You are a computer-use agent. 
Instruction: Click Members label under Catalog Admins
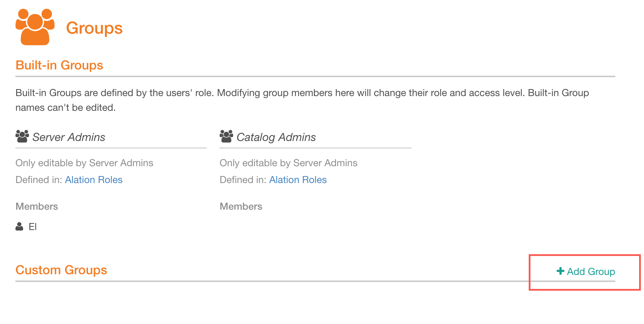click(241, 207)
